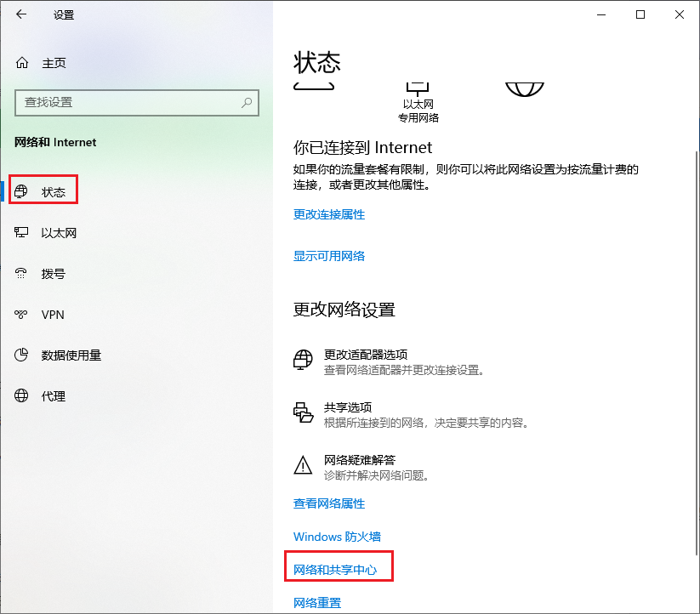Go back using the back arrow icon

tap(21, 14)
